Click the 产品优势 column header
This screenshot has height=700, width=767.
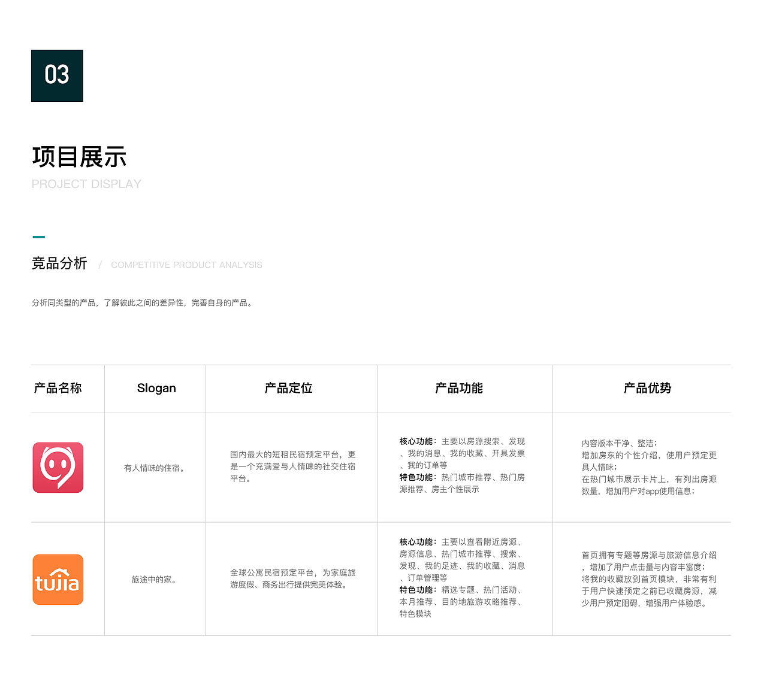pyautogui.click(x=648, y=388)
